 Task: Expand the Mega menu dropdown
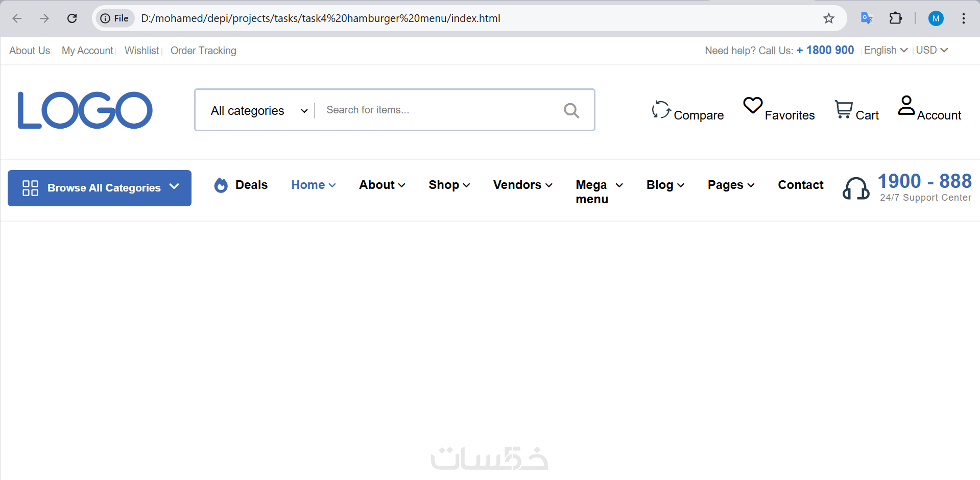pos(600,191)
